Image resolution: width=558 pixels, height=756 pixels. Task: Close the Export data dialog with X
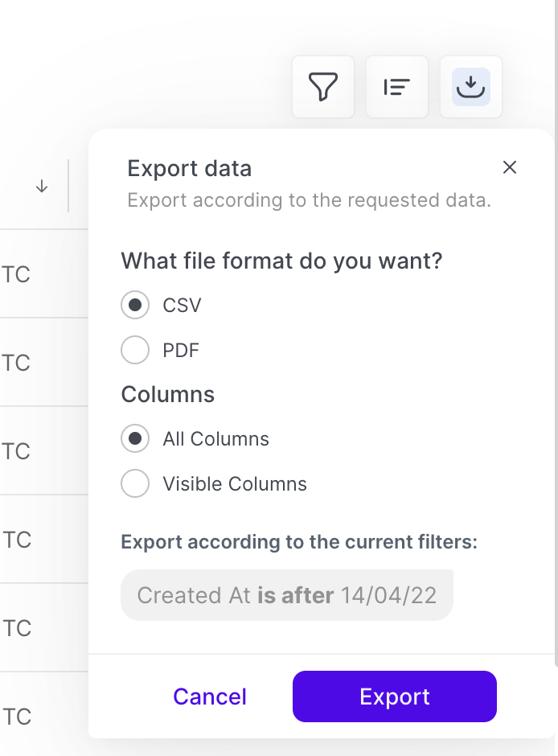(x=509, y=167)
